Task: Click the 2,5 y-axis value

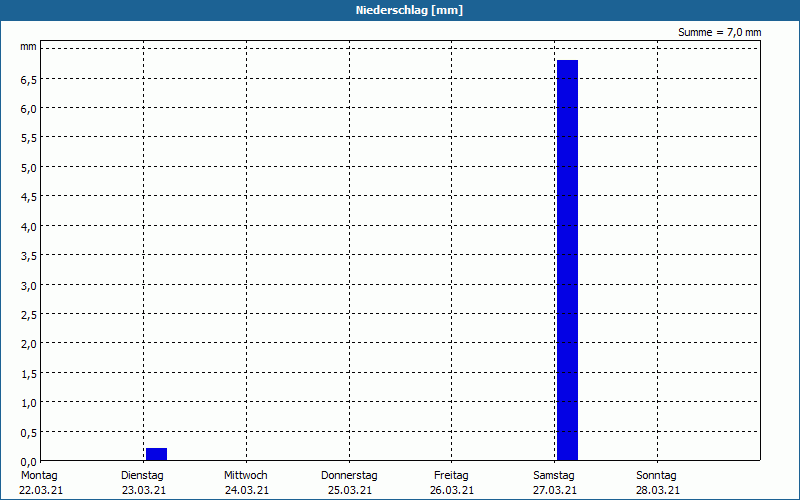Action: 29,315
